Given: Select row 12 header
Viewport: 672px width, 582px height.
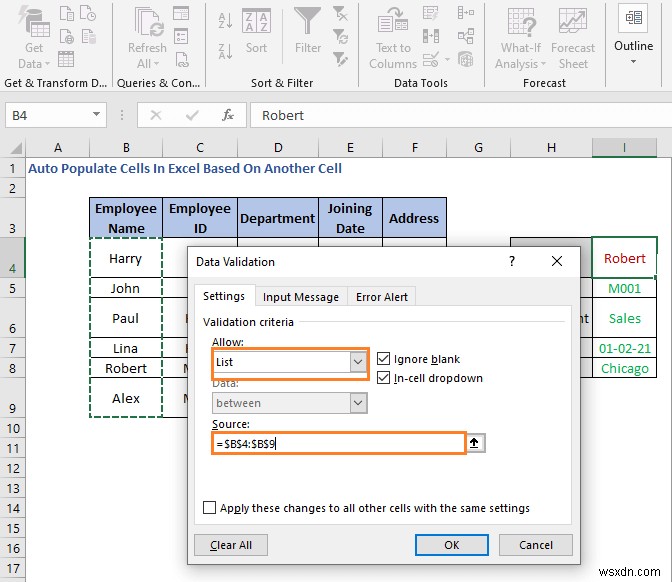Looking at the screenshot, I should tap(13, 468).
